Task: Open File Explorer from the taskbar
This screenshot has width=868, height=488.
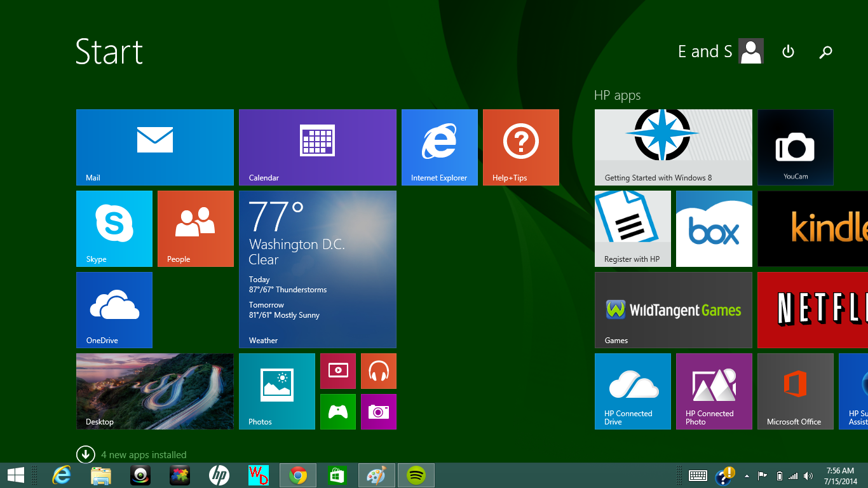Action: click(x=101, y=475)
